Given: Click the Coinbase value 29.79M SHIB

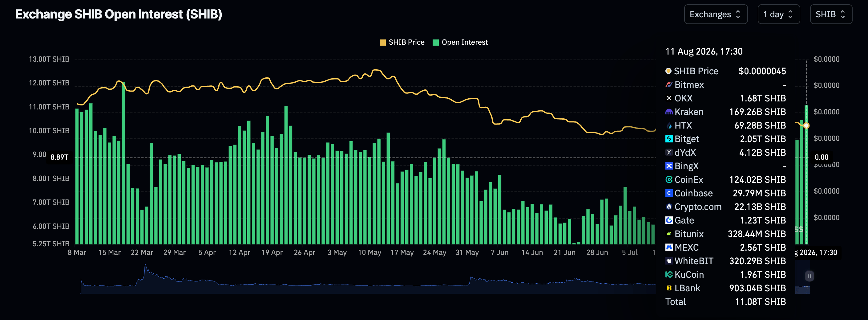Looking at the screenshot, I should coord(760,193).
